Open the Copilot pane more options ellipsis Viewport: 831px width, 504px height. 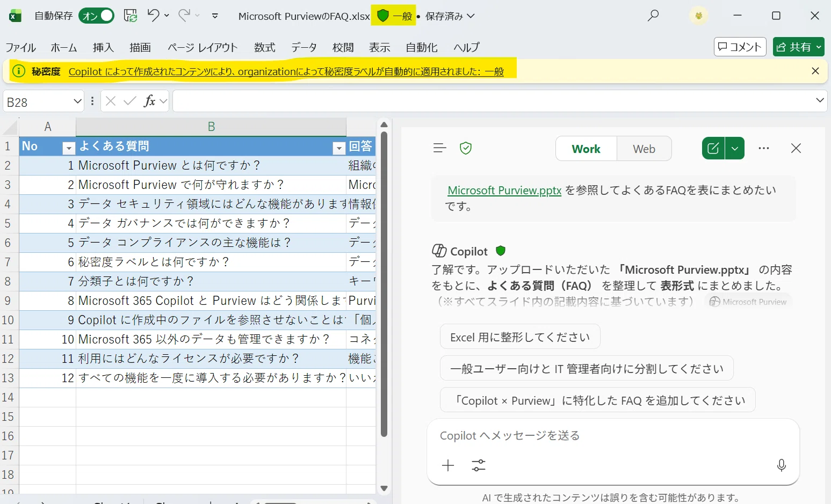click(x=764, y=148)
